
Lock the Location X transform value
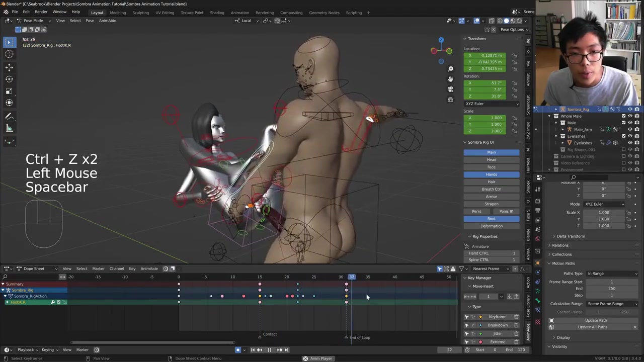[x=514, y=55]
